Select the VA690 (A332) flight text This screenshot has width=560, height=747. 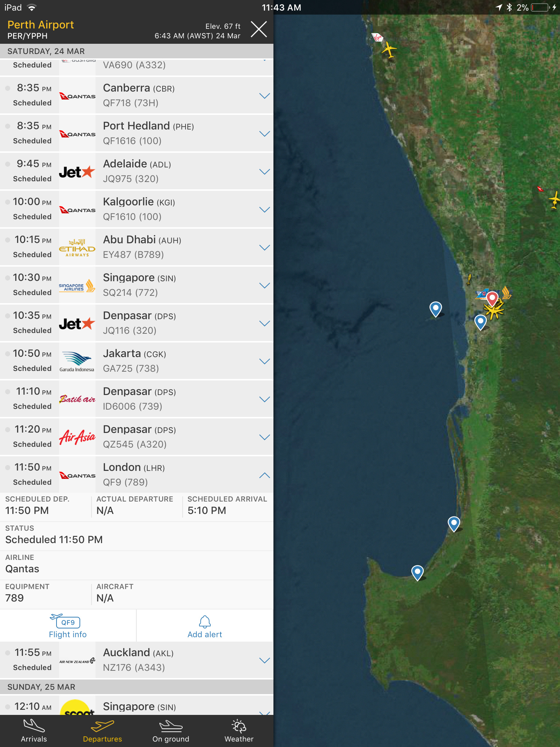click(134, 65)
